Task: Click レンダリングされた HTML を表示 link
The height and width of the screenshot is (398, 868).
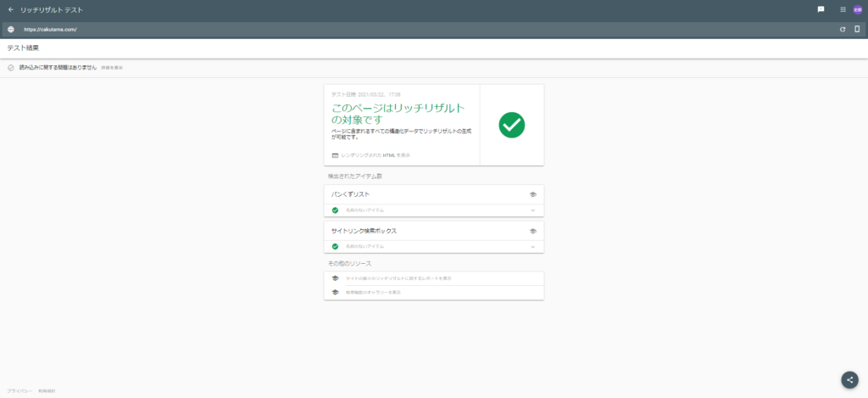Action: [x=376, y=155]
